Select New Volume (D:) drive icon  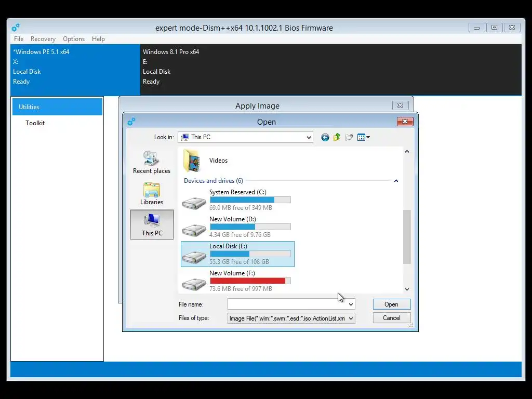(x=194, y=230)
